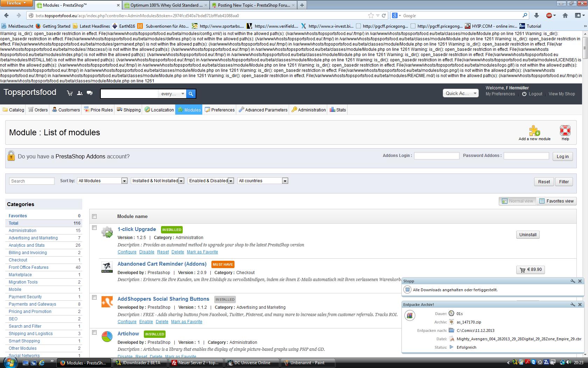Image resolution: width=588 pixels, height=368 pixels.
Task: Switch to the Posting New Topic browser tab
Action: click(x=253, y=5)
